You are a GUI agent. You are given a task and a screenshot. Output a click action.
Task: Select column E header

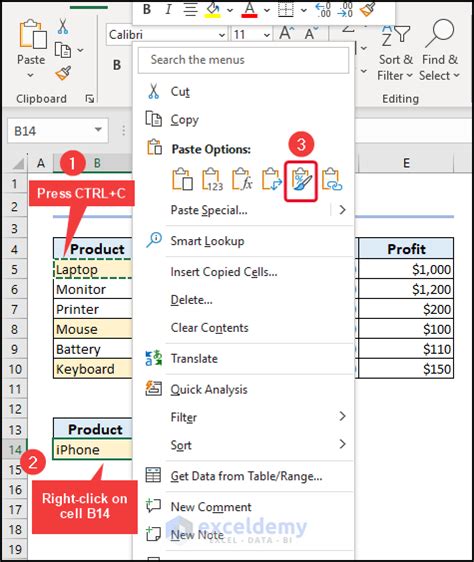point(406,163)
